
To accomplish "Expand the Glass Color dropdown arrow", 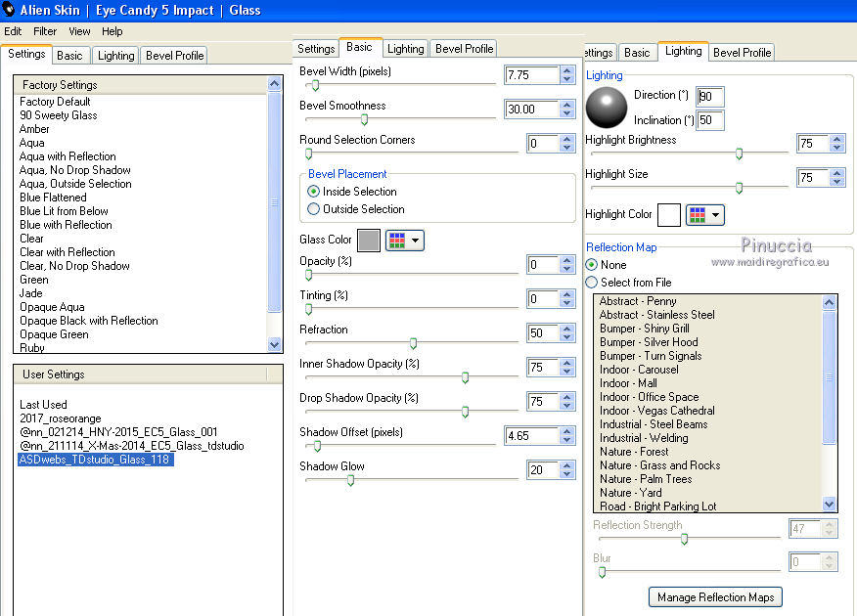I will pos(416,240).
